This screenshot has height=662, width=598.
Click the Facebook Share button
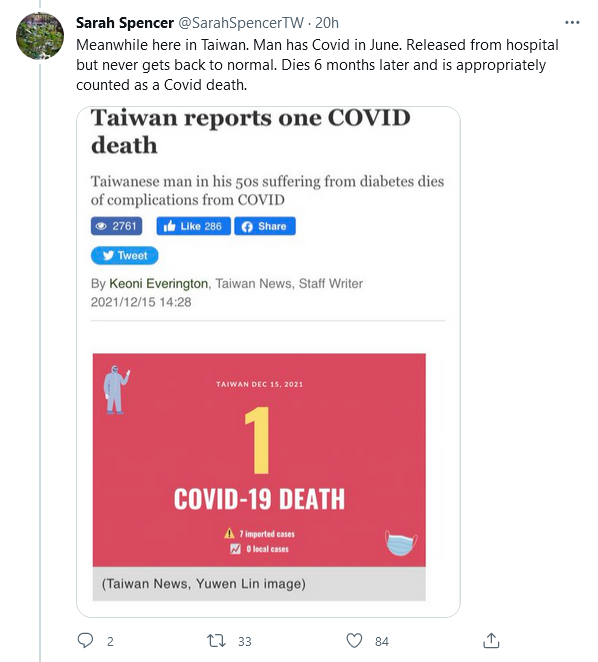tap(265, 226)
